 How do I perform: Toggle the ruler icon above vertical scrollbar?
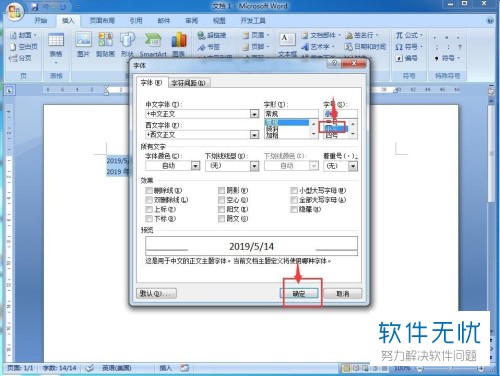click(491, 91)
